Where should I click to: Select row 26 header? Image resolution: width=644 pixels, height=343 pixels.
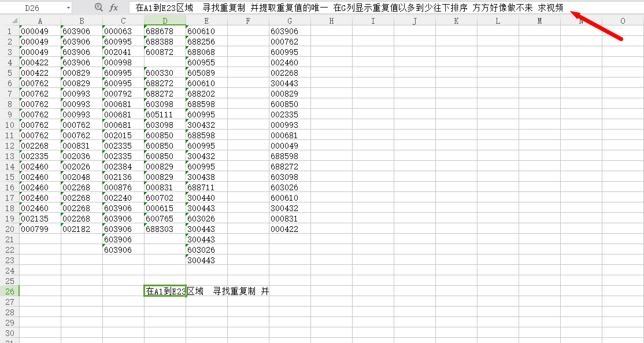(10, 292)
